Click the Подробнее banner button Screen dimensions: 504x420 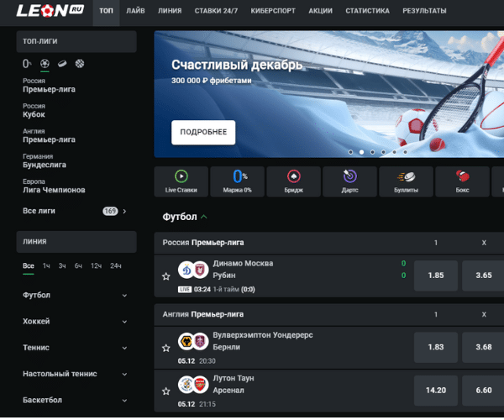click(x=203, y=132)
